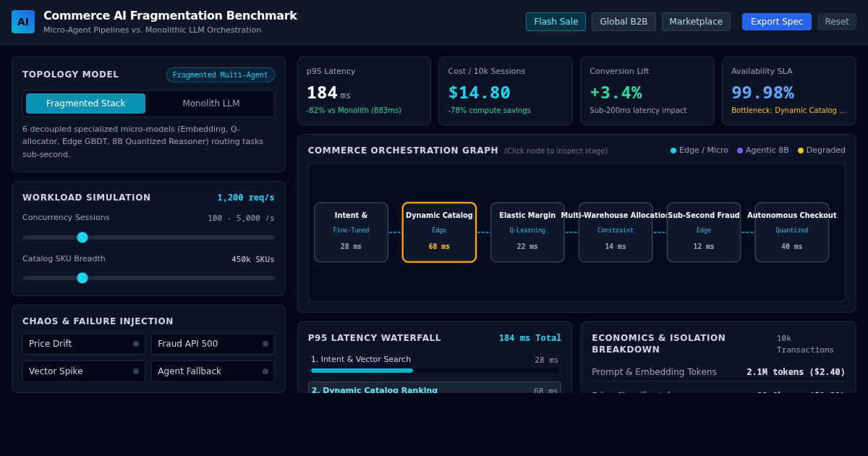The image size is (868, 456).
Task: Click the Prompt & Embedding Tokens row
Action: [x=718, y=372]
